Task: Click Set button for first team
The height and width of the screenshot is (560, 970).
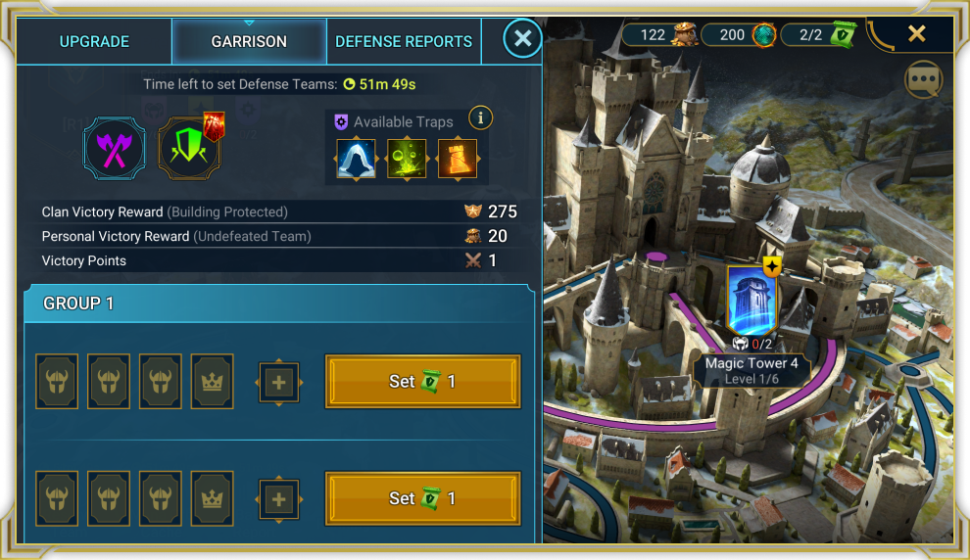Action: coord(423,382)
